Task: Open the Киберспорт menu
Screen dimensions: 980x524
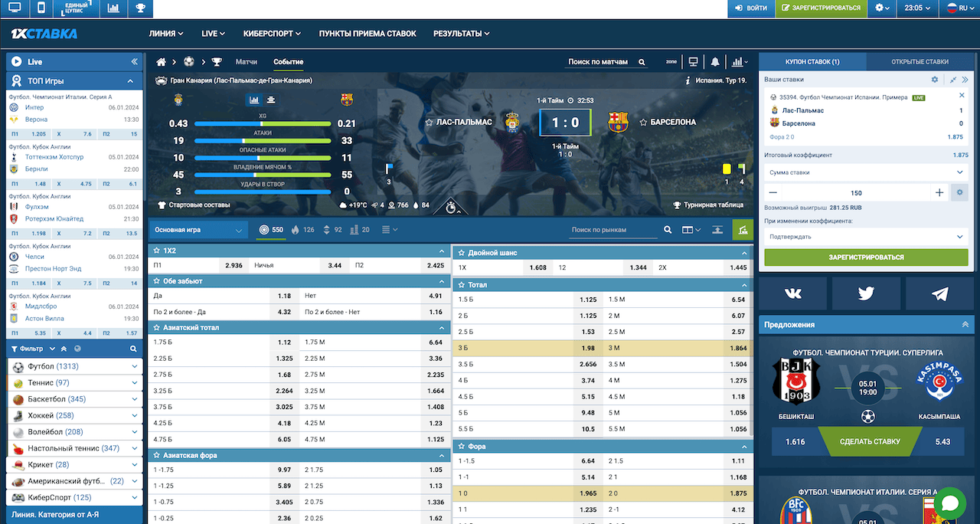Action: [x=272, y=34]
